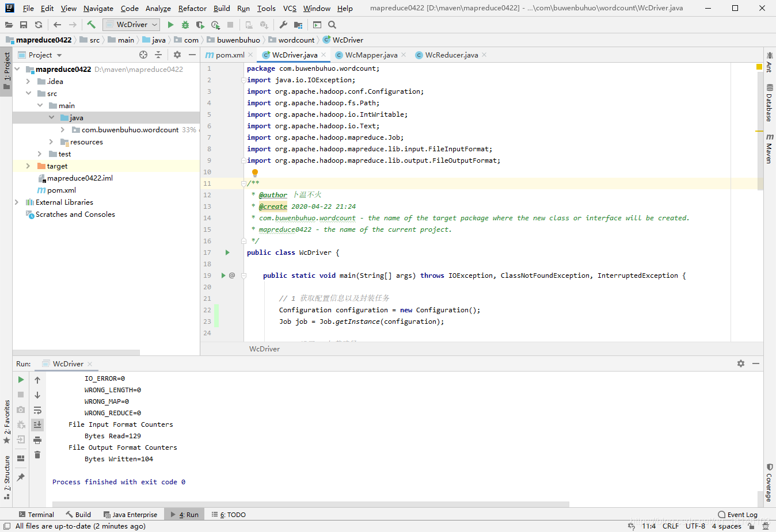Toggle scroll to end in console
This screenshot has height=532, width=776.
tap(37, 425)
